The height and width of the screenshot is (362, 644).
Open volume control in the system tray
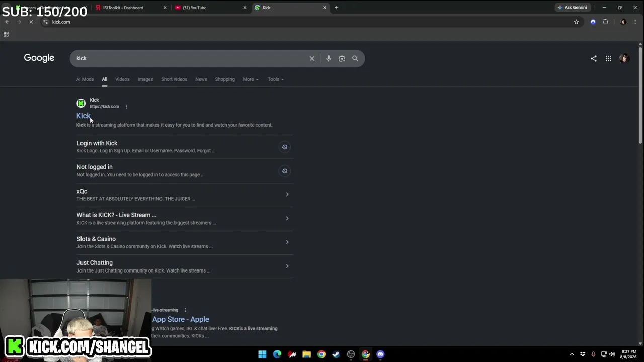pyautogui.click(x=612, y=354)
